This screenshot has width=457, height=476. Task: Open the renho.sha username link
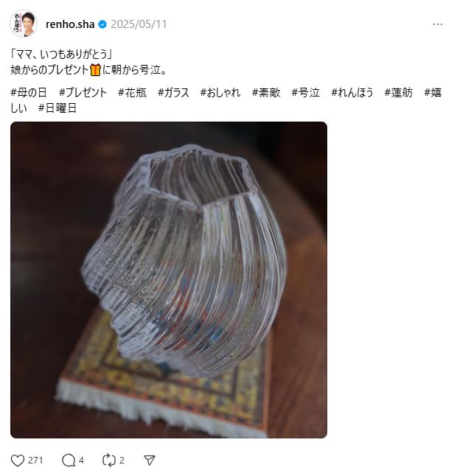pos(70,24)
